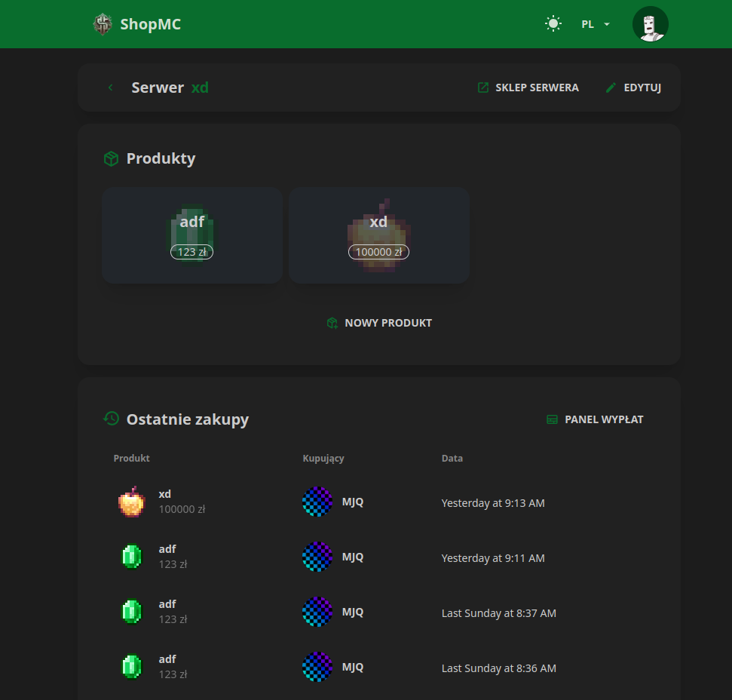Open the PL language dropdown
Viewport: 732px width, 700px height.
click(595, 24)
